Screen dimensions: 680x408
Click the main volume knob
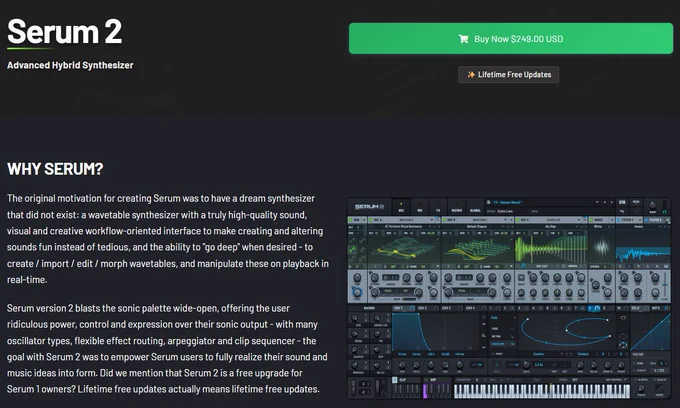(652, 206)
